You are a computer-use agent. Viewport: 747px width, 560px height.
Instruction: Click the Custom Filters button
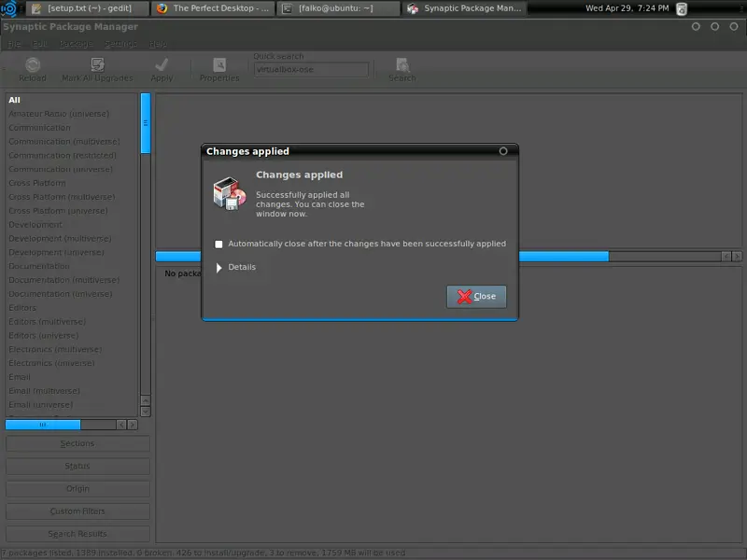coord(78,511)
